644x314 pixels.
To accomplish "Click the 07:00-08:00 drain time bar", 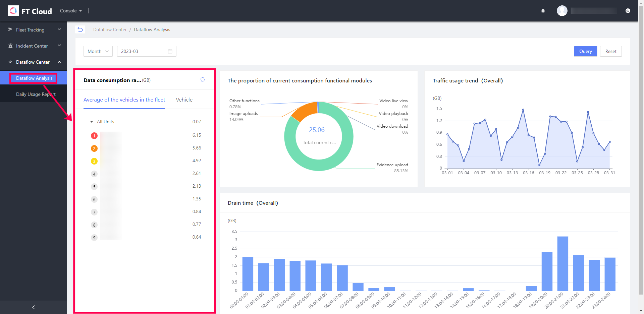I will (x=358, y=287).
